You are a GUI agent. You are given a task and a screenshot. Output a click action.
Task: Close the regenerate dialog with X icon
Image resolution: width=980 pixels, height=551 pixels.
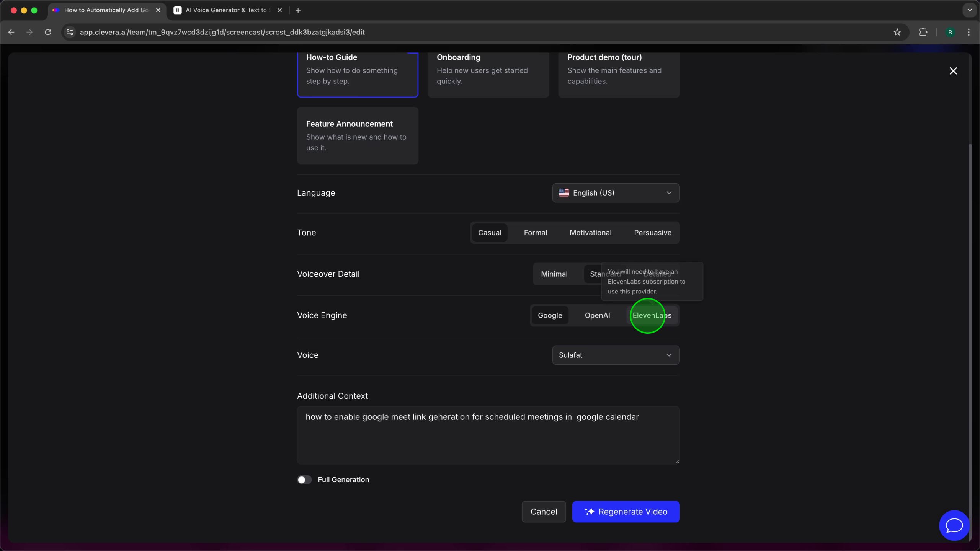(953, 71)
